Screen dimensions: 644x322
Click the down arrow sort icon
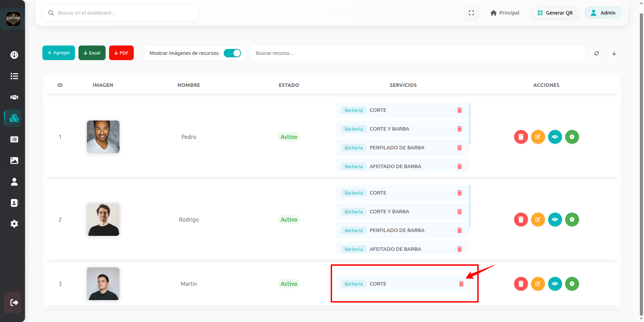[614, 53]
